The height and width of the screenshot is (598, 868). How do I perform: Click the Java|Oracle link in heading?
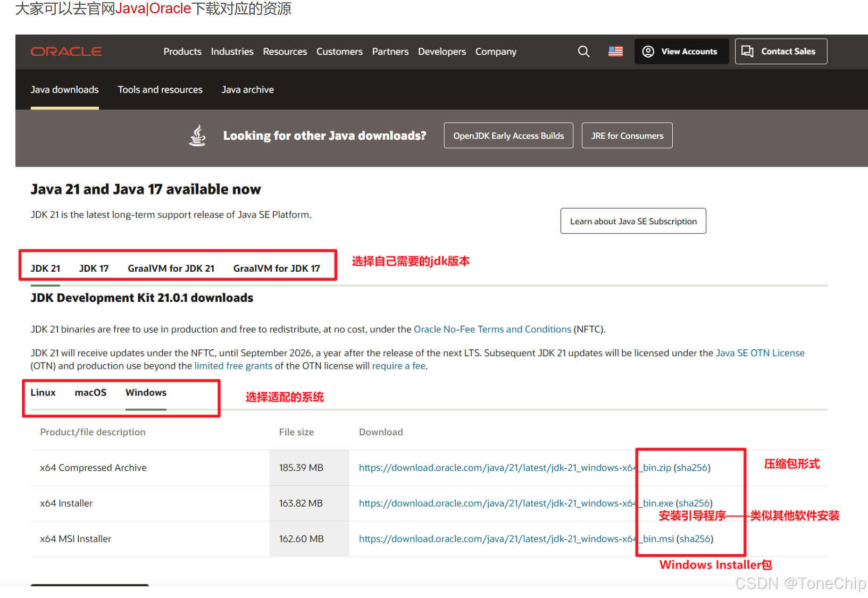tap(153, 9)
